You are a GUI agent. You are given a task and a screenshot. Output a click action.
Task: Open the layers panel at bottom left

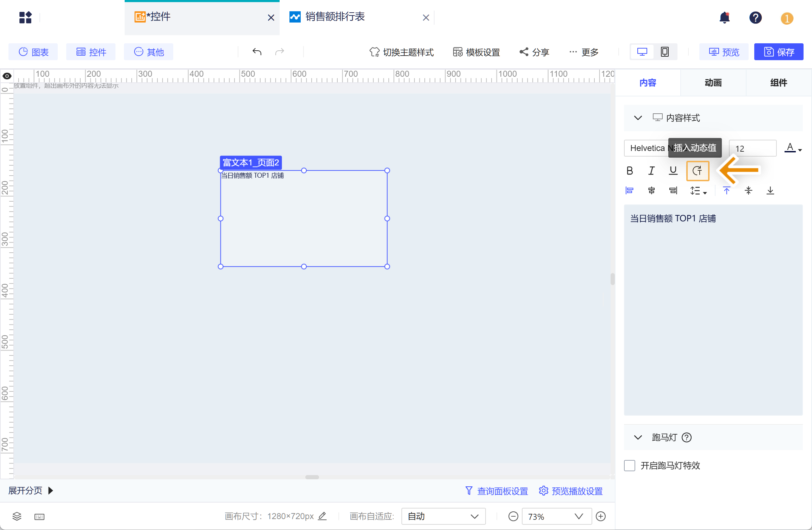[x=17, y=516]
